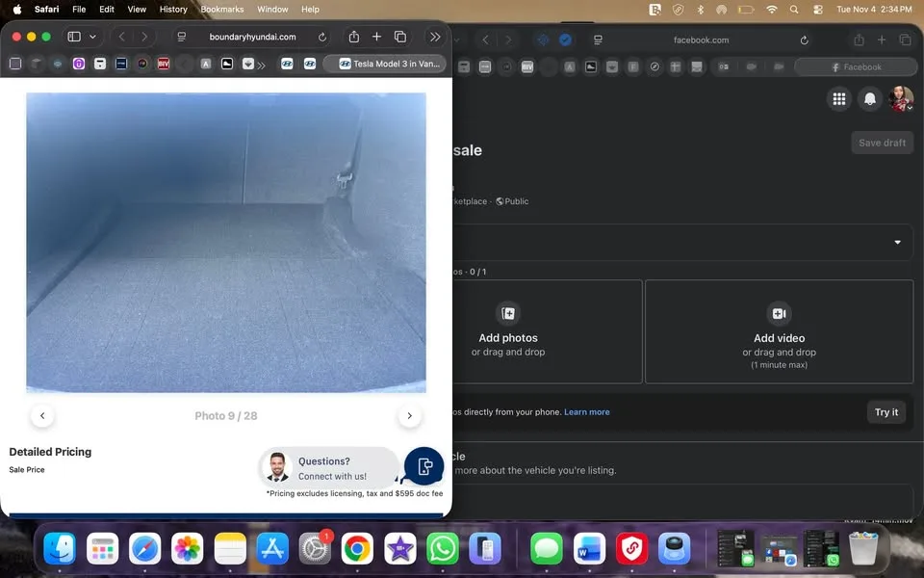Open WhatsApp from the Dock
Screen dimensions: 924x578
[443, 548]
